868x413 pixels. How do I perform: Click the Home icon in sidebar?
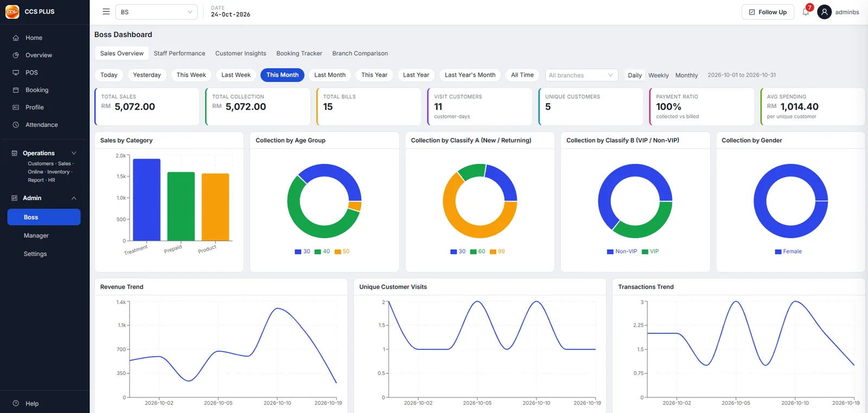[x=16, y=38]
